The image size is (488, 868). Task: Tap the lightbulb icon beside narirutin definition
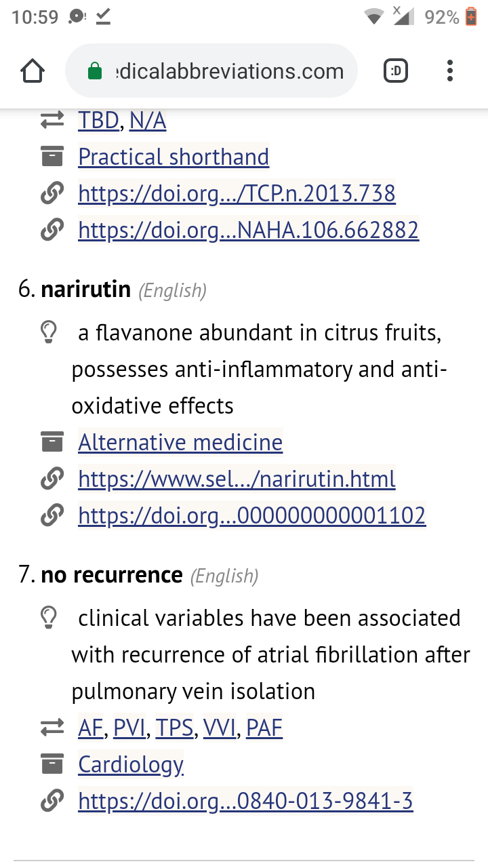point(49,333)
